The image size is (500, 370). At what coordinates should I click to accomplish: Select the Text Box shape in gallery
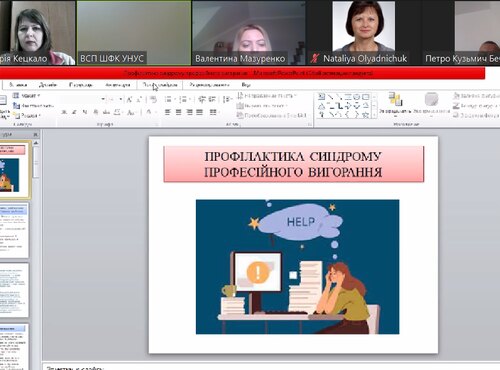[321, 97]
